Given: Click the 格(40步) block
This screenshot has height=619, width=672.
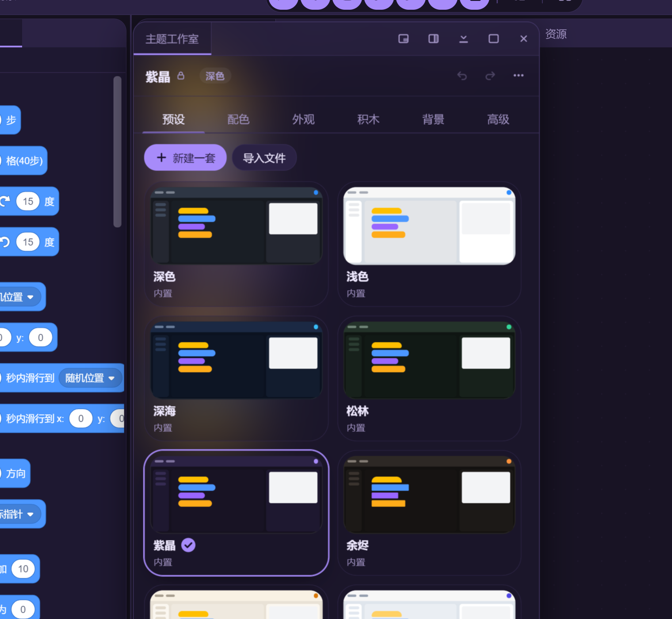Looking at the screenshot, I should point(23,160).
